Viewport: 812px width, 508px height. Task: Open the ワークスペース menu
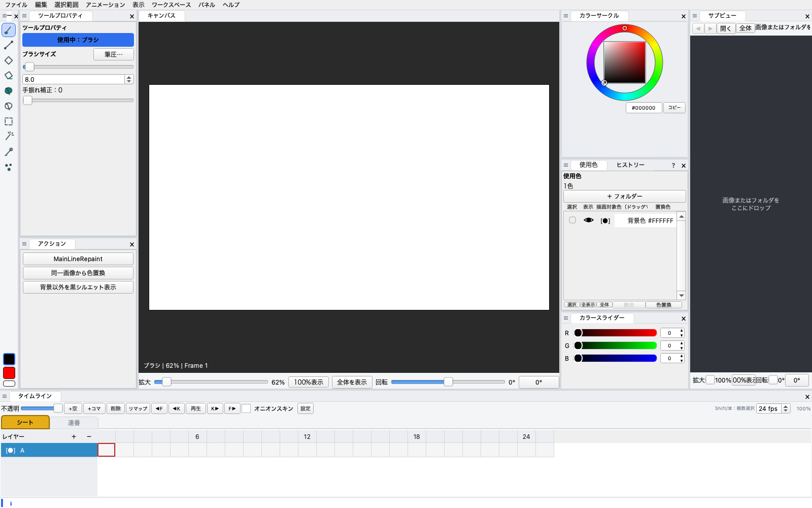(x=171, y=5)
